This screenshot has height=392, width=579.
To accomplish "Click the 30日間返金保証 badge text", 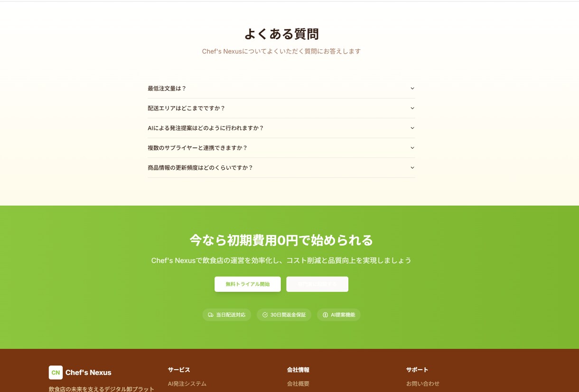I will [288, 315].
